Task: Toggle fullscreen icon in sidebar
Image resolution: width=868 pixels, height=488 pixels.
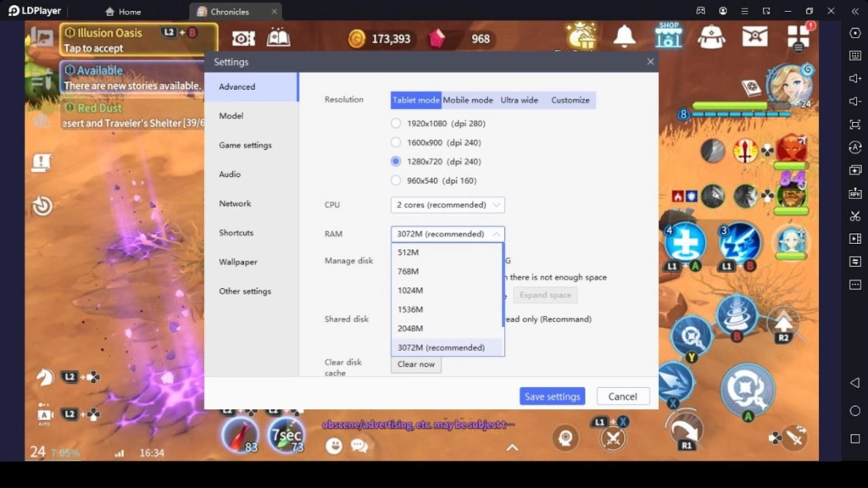Action: 855,125
